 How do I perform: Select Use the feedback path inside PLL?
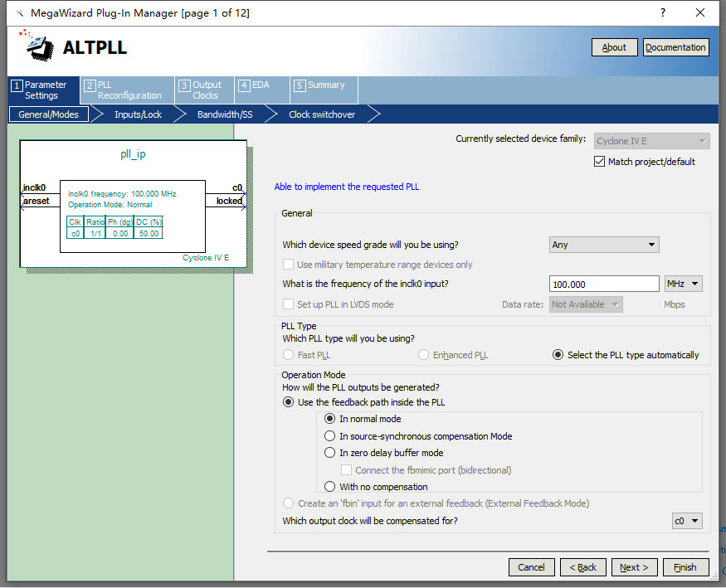[x=288, y=402]
